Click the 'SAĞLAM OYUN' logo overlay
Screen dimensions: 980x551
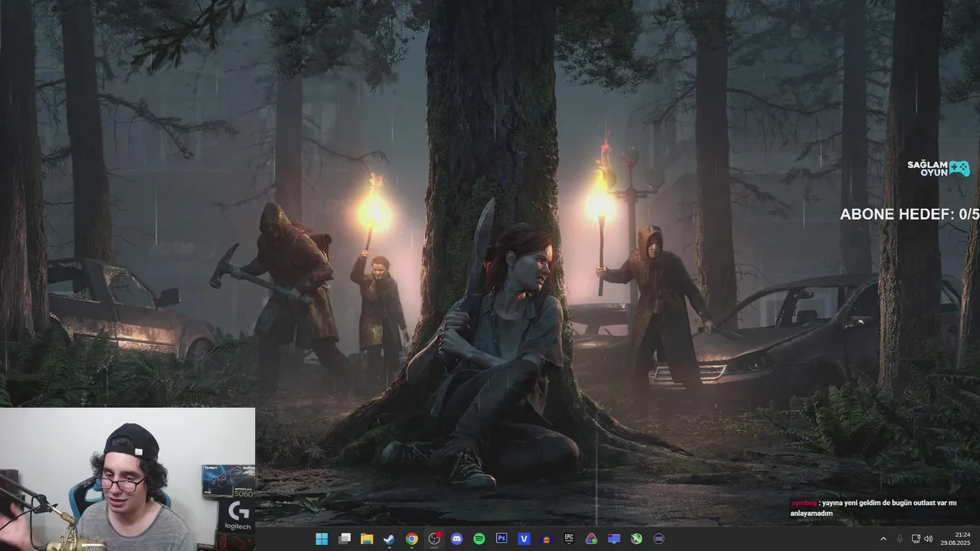click(x=938, y=168)
